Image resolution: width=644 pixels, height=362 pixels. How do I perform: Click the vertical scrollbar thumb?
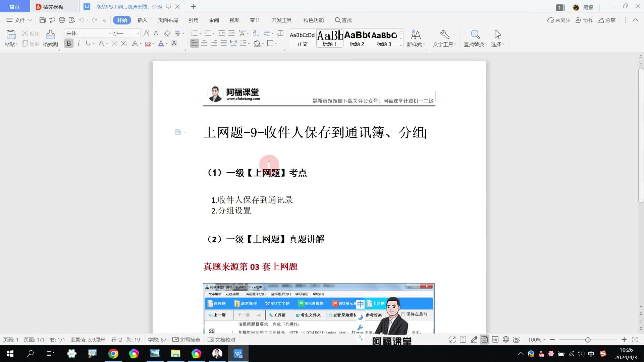tap(641, 134)
